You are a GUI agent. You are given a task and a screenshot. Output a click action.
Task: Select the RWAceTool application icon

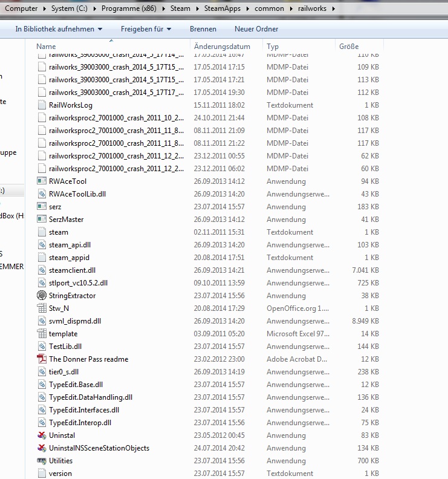pyautogui.click(x=42, y=181)
